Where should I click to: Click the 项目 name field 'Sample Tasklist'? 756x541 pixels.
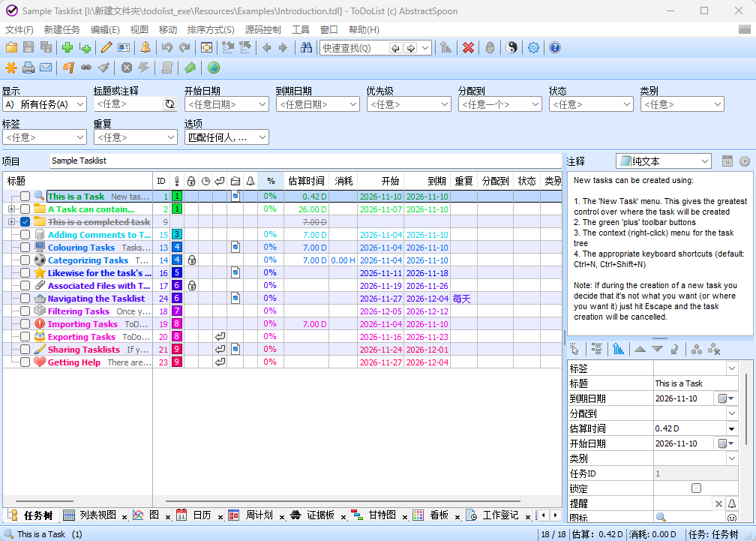click(x=306, y=161)
